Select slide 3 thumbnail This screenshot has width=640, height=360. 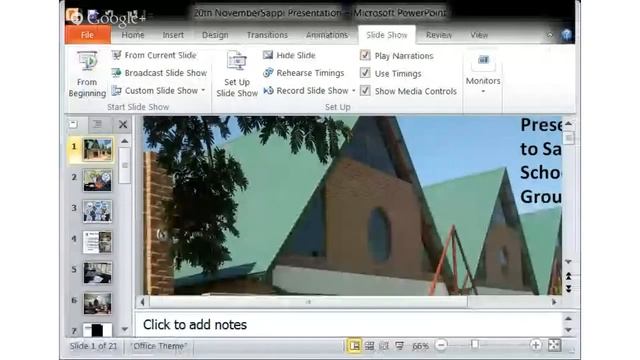(97, 211)
